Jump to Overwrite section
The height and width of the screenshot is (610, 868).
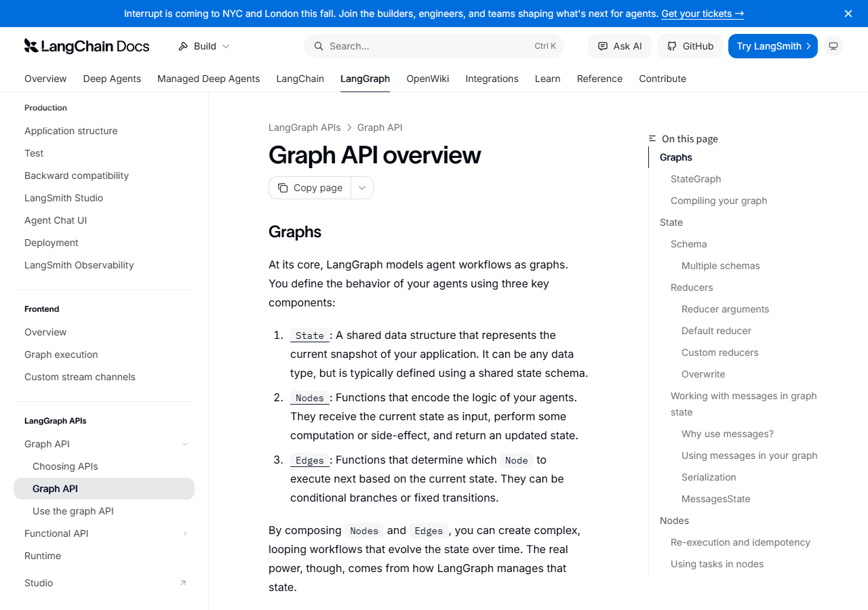coord(703,374)
